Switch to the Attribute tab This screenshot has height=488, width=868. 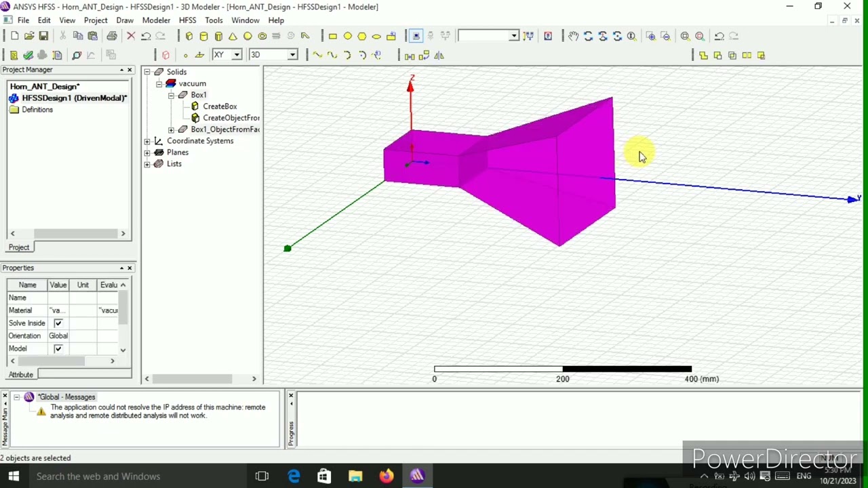coord(21,375)
